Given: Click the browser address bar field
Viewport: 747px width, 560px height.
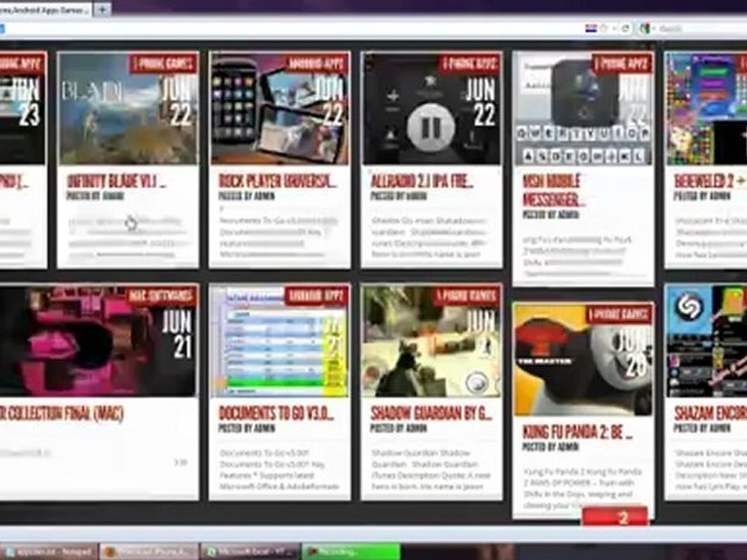Looking at the screenshot, I should point(290,29).
